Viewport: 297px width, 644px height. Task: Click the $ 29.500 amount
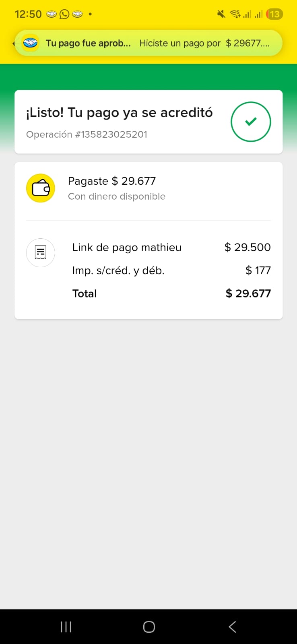(248, 248)
